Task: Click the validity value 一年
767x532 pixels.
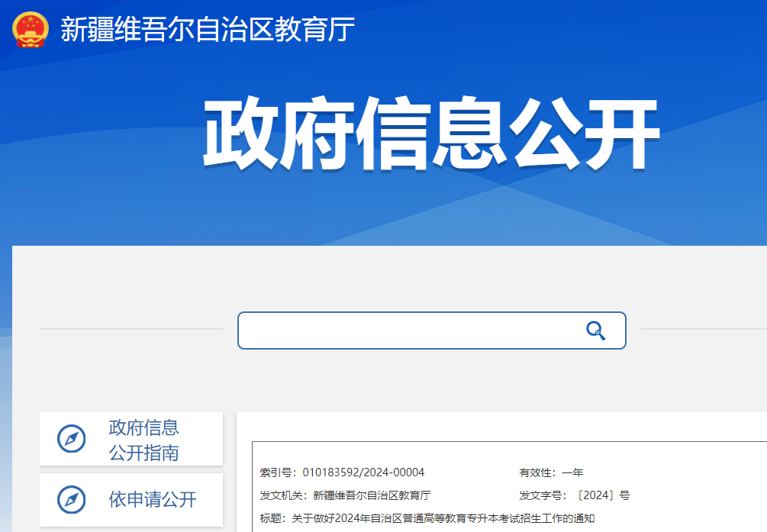Action: 572,472
